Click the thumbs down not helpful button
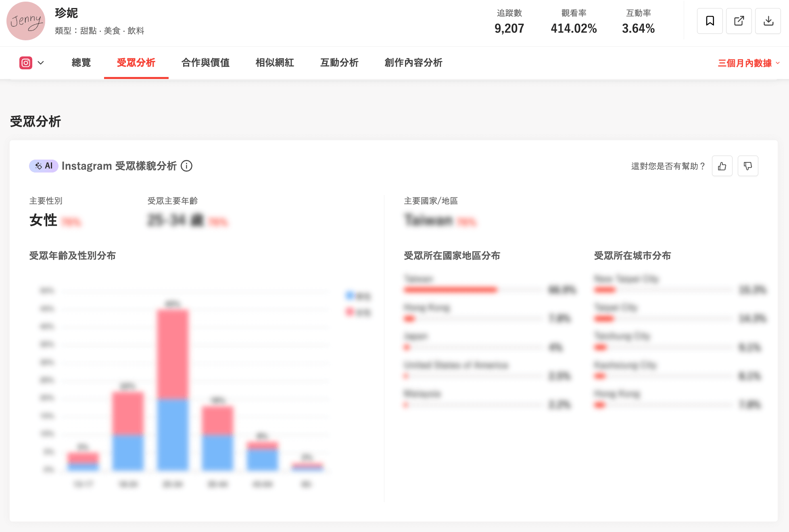 pyautogui.click(x=748, y=166)
